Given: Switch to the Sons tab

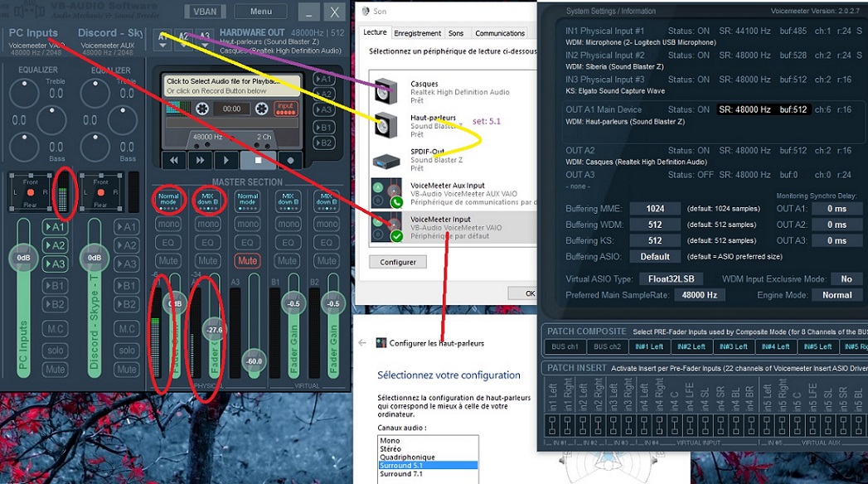Looking at the screenshot, I should 456,33.
